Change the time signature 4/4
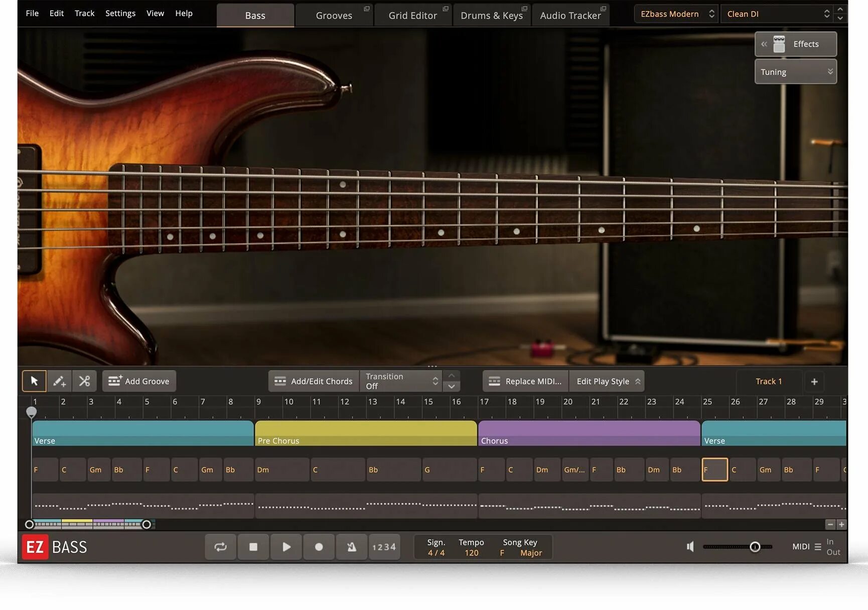868x610 pixels. (x=436, y=553)
